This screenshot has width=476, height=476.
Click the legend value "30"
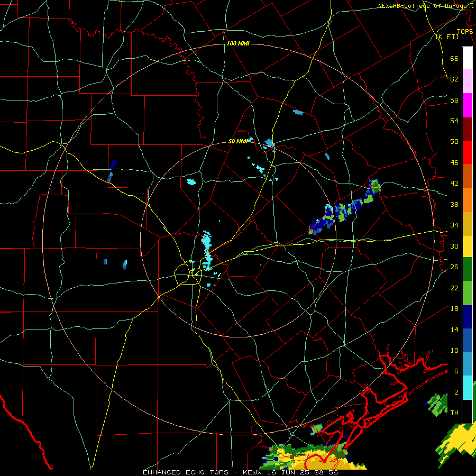click(x=454, y=246)
